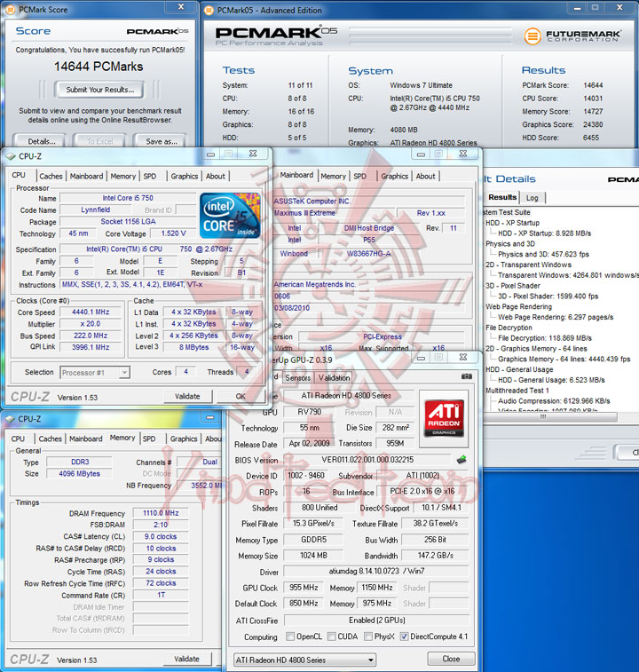Viewport: 639px width, 672px height.
Task: Select Multithreaded Test 1 tree item
Action: click(517, 391)
